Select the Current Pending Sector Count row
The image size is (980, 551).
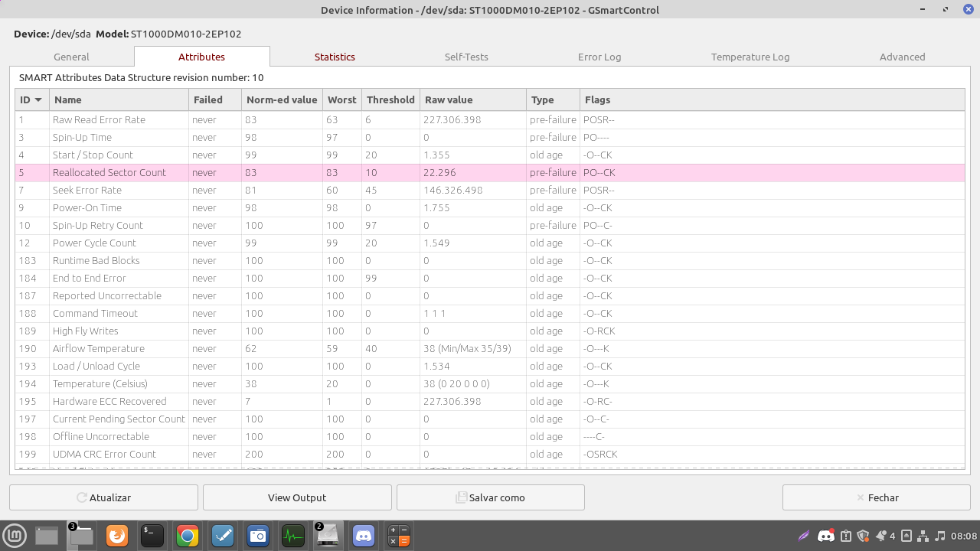[x=490, y=419]
